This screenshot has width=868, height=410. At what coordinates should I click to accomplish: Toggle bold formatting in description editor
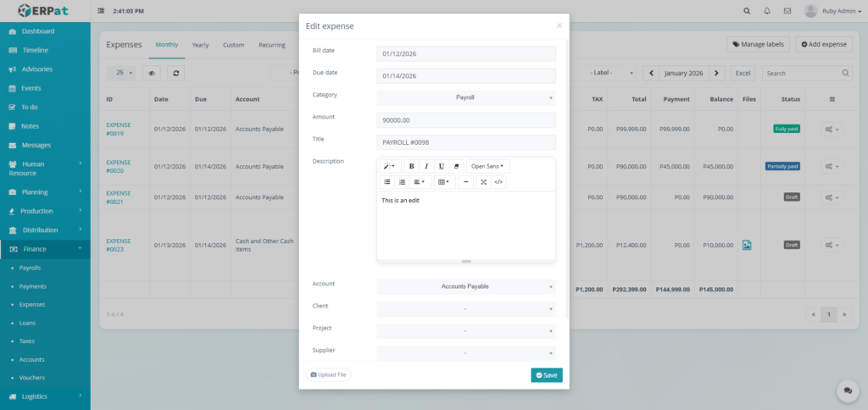pos(411,166)
